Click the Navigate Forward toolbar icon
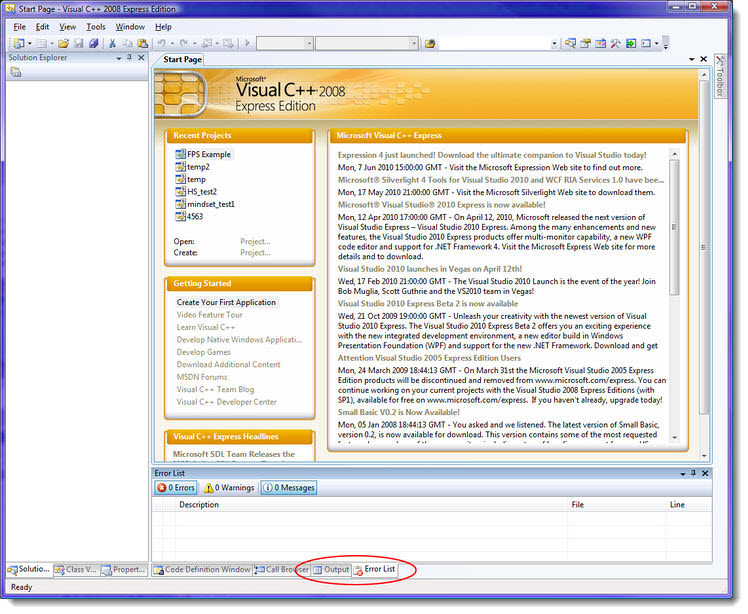This screenshot has width=748, height=614. pyautogui.click(x=229, y=43)
